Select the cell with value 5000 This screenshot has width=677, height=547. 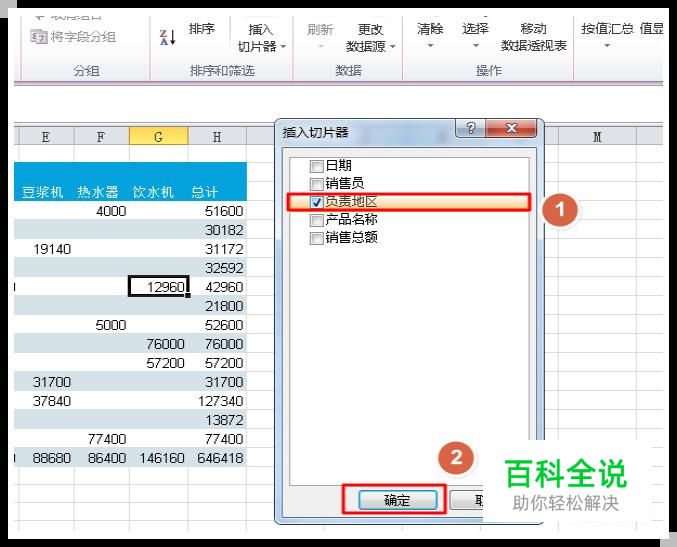coord(101,325)
